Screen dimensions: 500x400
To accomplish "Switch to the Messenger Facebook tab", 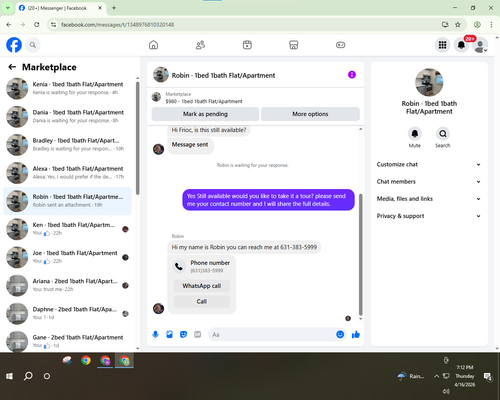I will pyautogui.click(x=61, y=8).
